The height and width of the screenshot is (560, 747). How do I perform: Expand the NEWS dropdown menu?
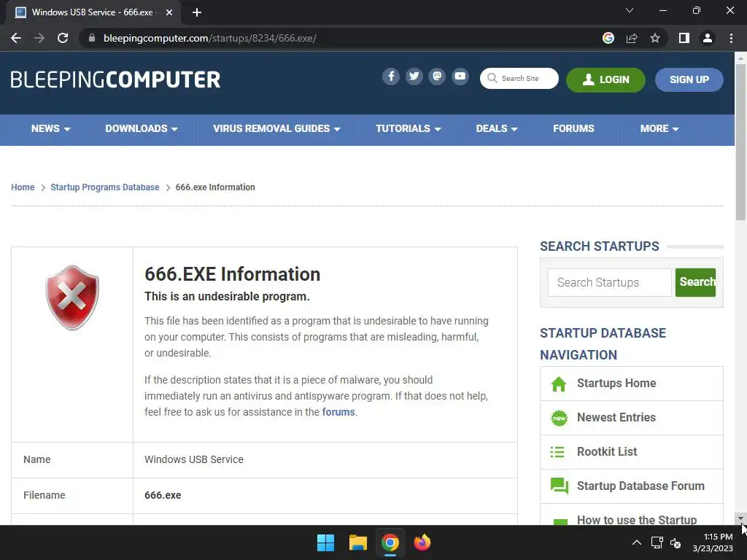tap(50, 129)
